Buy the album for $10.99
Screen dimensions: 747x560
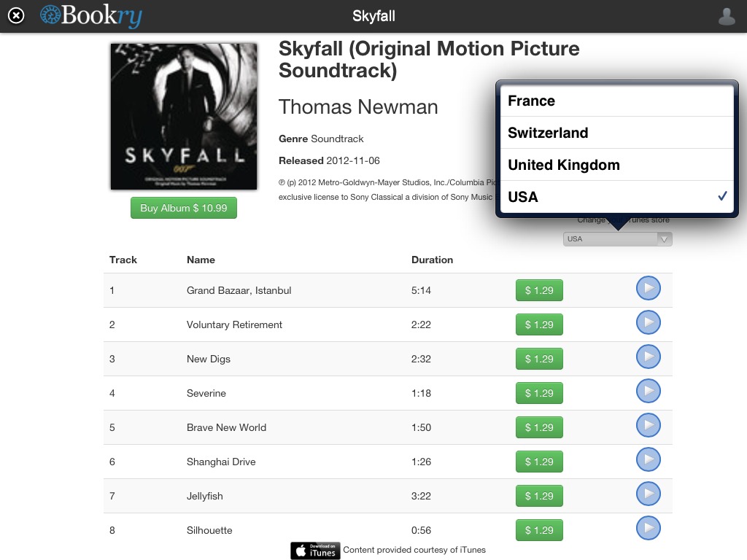(183, 208)
